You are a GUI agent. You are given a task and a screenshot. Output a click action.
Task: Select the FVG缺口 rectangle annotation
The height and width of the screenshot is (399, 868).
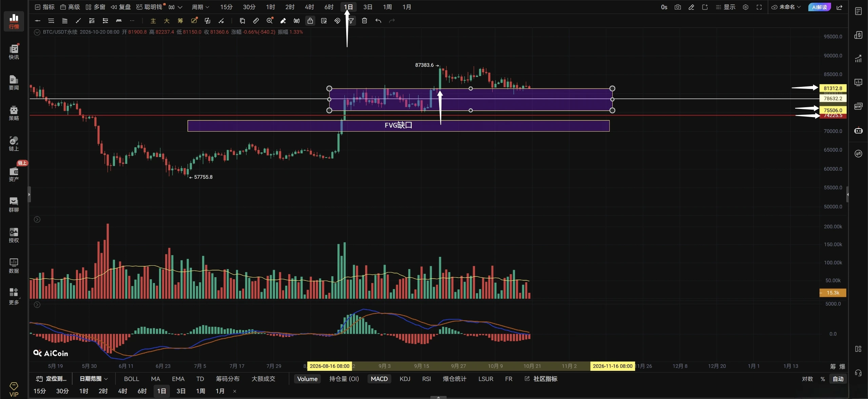[x=398, y=126]
